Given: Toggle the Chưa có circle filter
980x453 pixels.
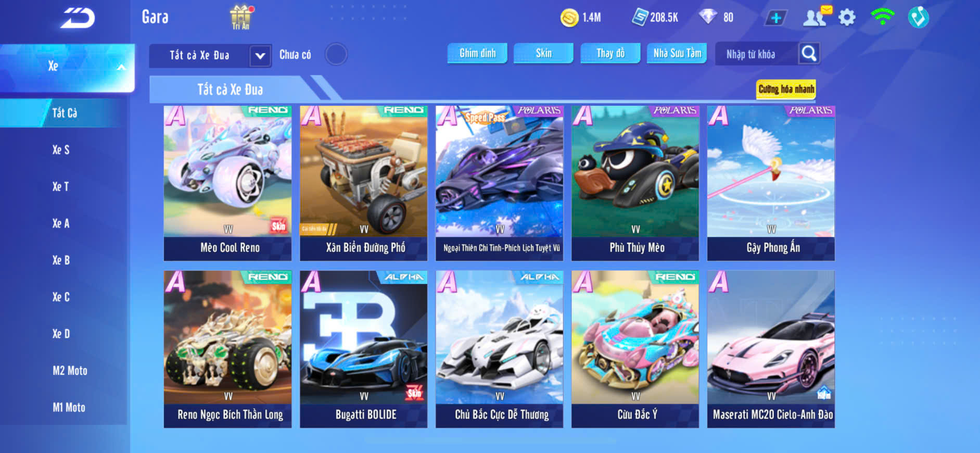Looking at the screenshot, I should pos(336,54).
